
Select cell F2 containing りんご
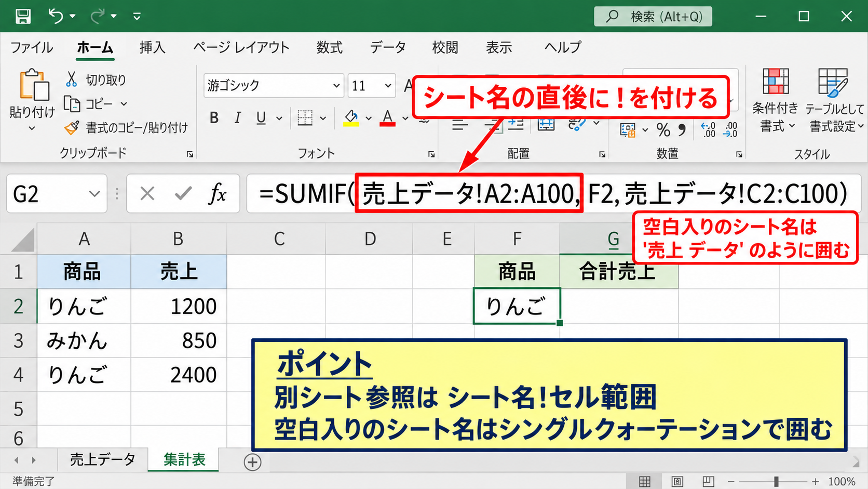point(517,306)
